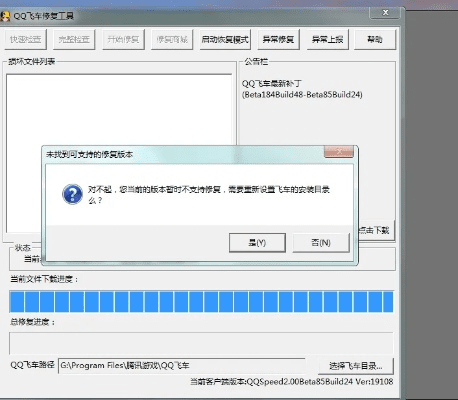The height and width of the screenshot is (400, 458).
Task: Click the QQ飞车路径 input field
Action: [x=182, y=366]
